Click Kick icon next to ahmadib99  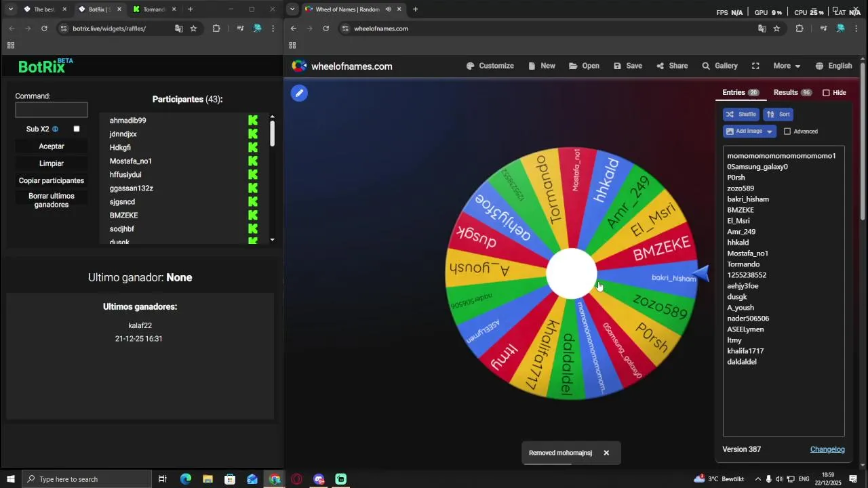[x=253, y=120]
